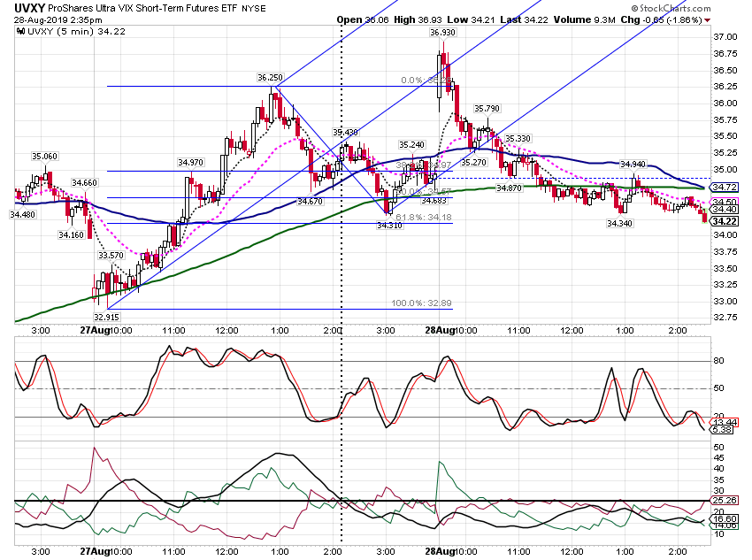Click the ProShares Ultra VIX Short-Term Futures ETF name

[142, 8]
